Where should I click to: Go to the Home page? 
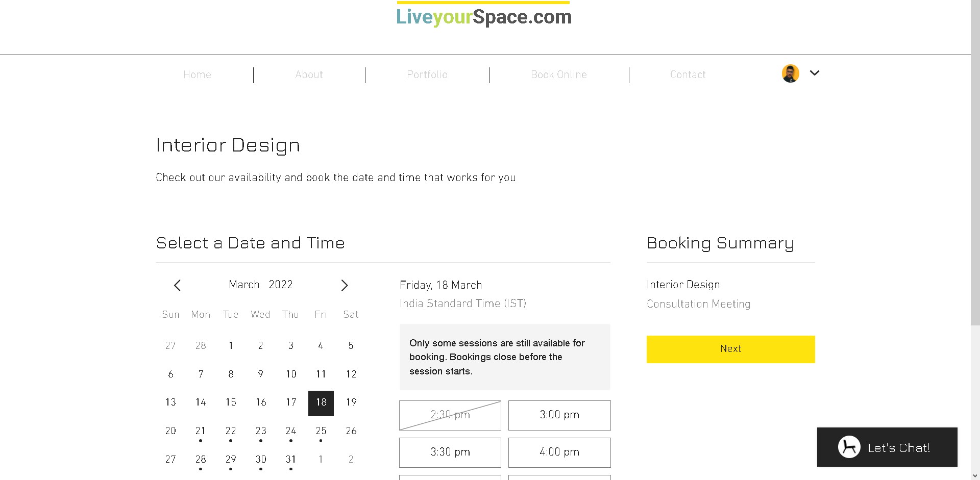[197, 74]
